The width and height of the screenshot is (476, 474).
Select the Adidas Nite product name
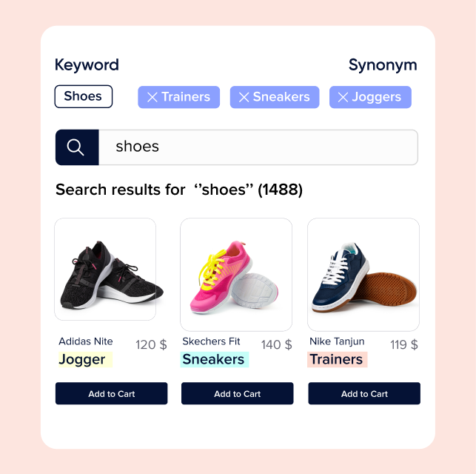[x=86, y=341]
